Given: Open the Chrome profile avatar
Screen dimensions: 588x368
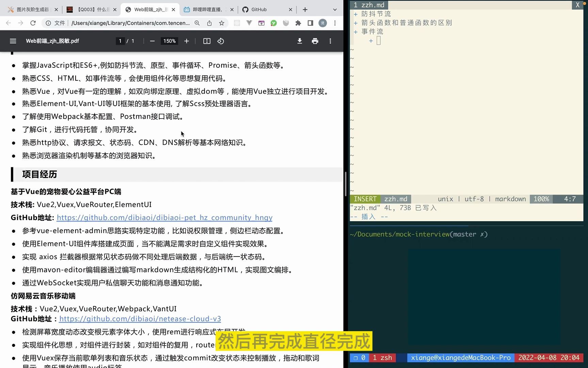Looking at the screenshot, I should pos(323,23).
